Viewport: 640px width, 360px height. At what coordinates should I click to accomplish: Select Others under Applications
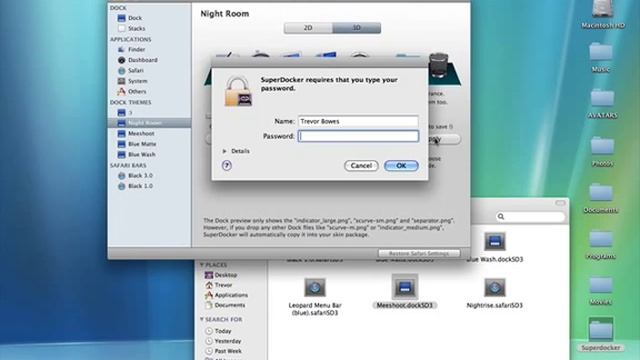[x=137, y=92]
